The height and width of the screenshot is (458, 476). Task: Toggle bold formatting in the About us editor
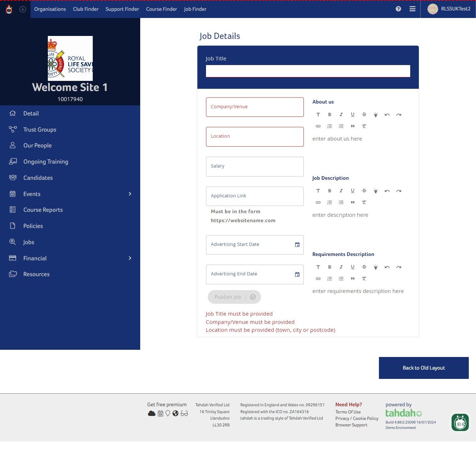point(330,114)
